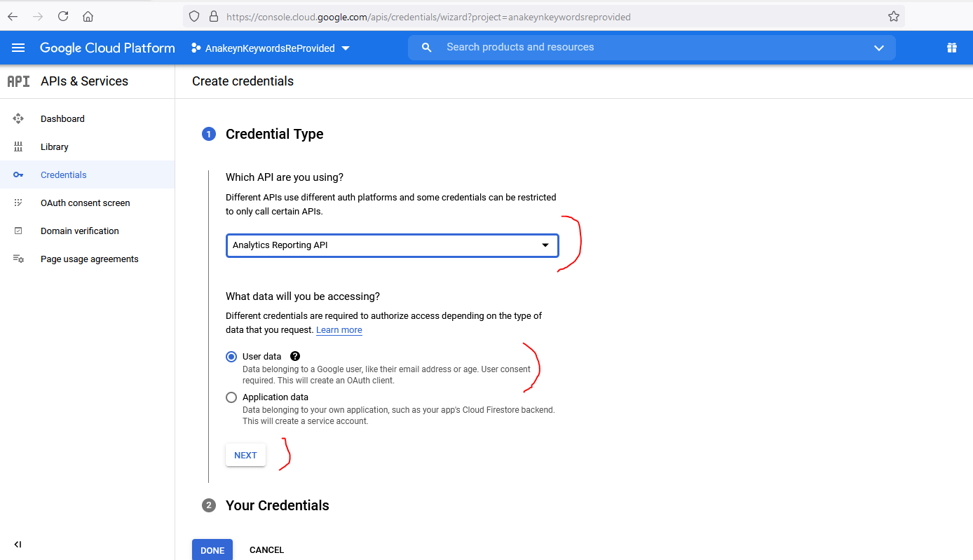
Task: Click the Google Cloud Platform logo text
Action: [107, 48]
